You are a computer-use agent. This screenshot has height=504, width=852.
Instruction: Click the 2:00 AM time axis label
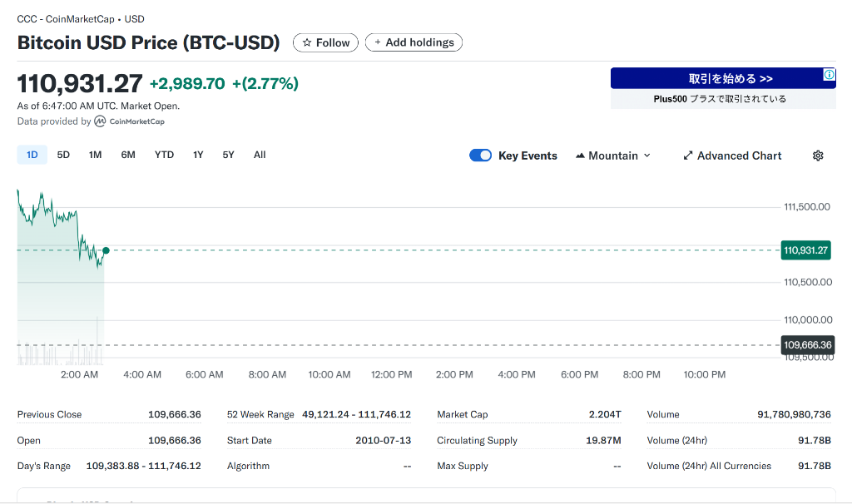[79, 375]
